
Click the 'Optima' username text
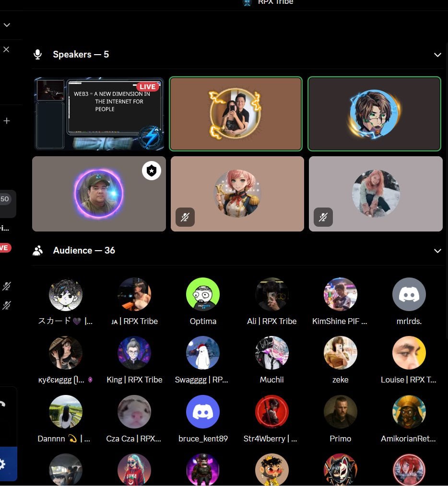click(203, 321)
